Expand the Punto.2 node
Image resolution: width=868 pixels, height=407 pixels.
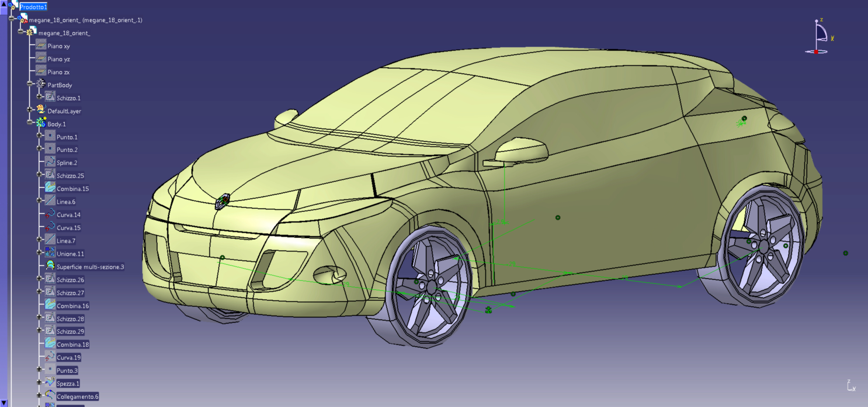pos(39,148)
